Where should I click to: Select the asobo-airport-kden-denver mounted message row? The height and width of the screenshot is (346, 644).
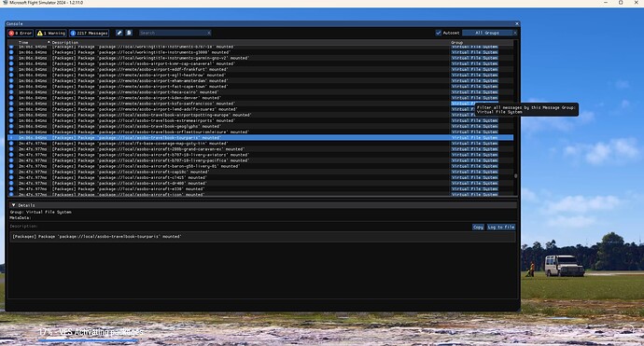pyautogui.click(x=260, y=98)
